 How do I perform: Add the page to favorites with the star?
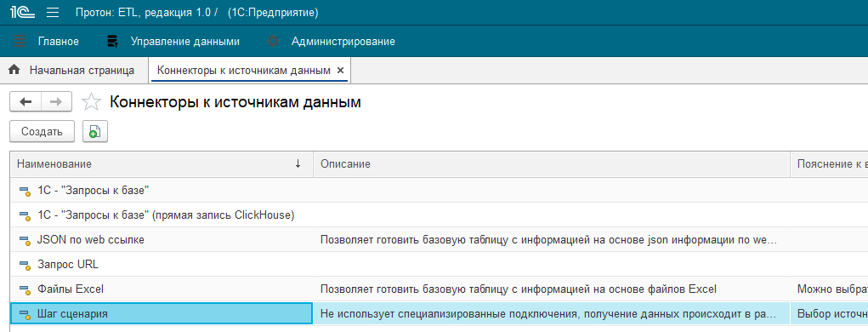pyautogui.click(x=91, y=102)
